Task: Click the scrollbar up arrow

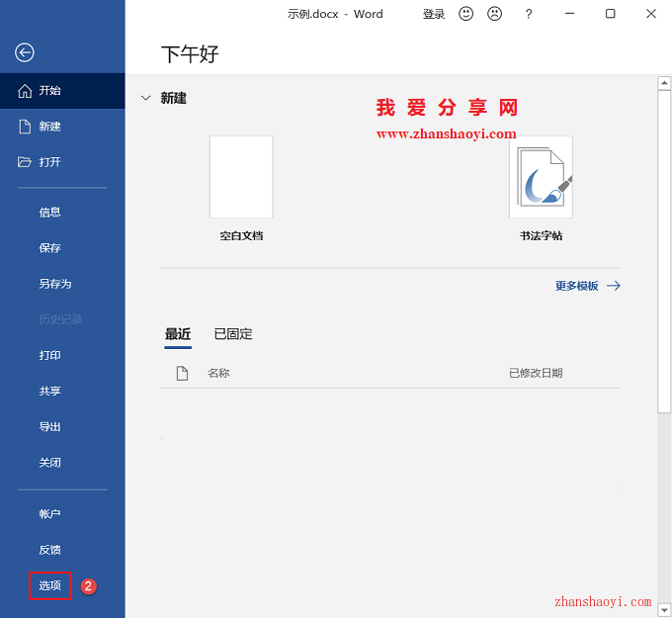Action: click(664, 83)
